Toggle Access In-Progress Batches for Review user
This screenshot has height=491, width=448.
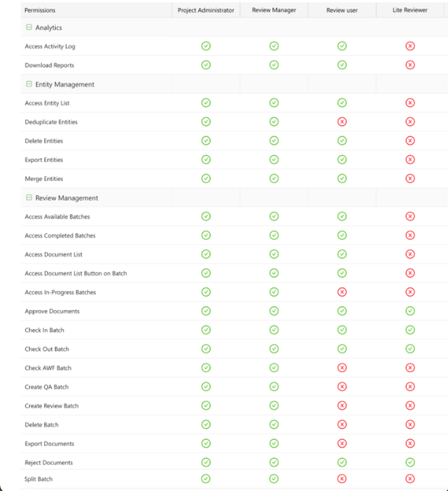click(342, 292)
